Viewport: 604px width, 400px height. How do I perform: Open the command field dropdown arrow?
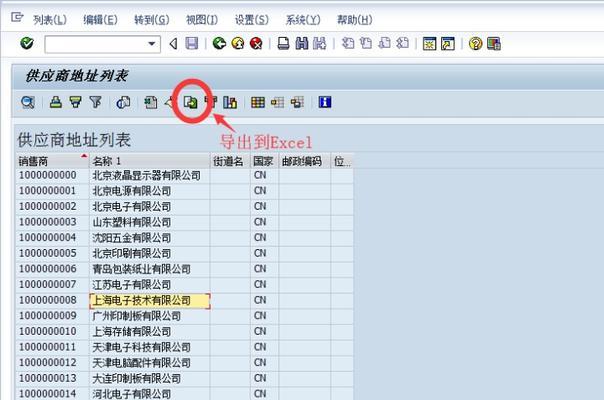[x=152, y=44]
